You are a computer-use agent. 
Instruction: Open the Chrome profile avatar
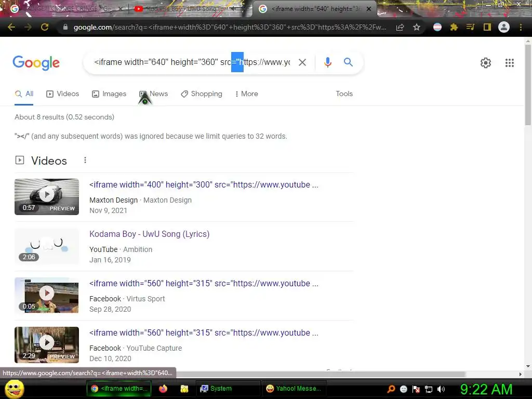pyautogui.click(x=504, y=27)
